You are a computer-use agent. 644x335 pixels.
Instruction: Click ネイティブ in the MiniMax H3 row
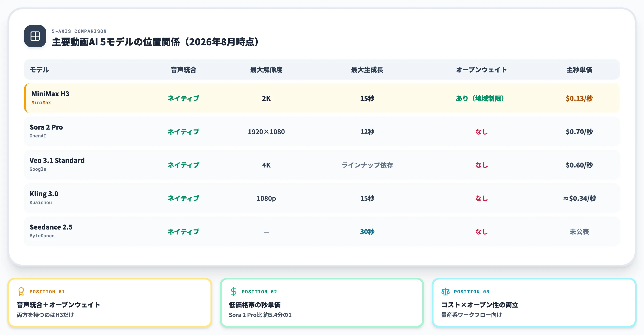coord(183,98)
